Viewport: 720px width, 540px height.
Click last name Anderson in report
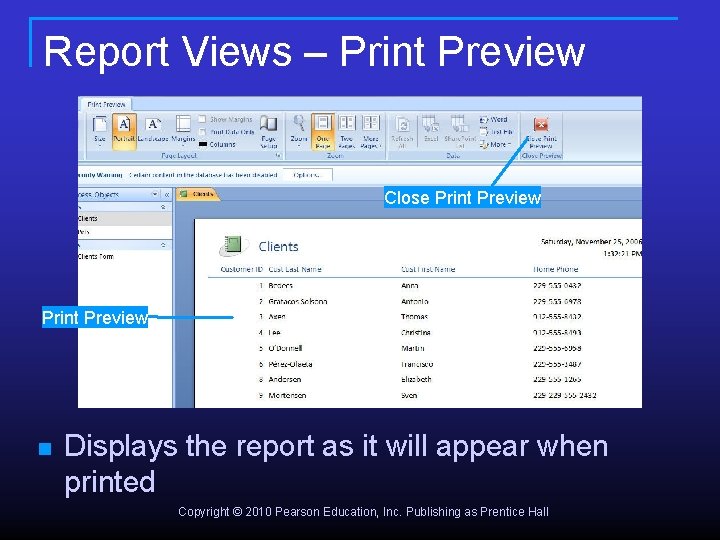285,379
